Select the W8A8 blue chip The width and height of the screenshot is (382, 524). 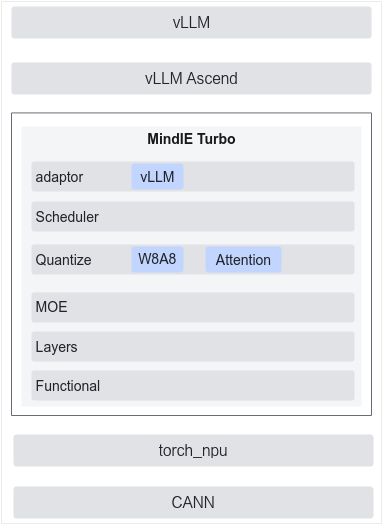(157, 259)
